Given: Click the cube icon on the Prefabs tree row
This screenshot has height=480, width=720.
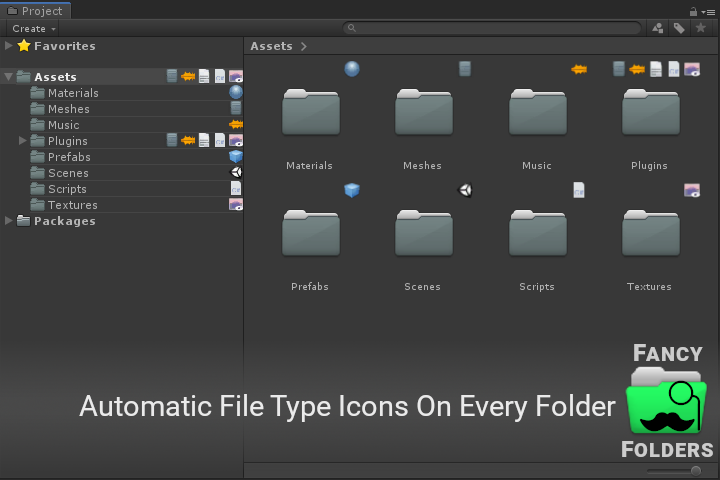Looking at the screenshot, I should (236, 156).
